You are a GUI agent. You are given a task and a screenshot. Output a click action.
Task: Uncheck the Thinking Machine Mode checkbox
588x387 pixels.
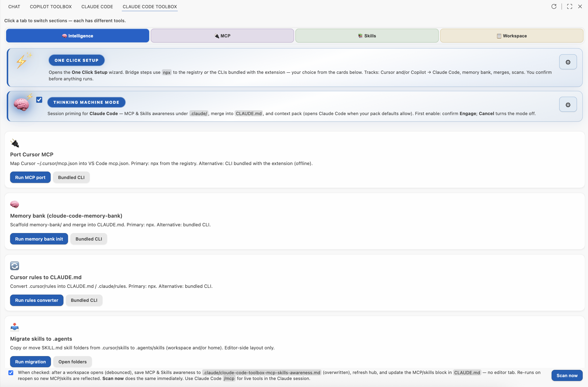pos(39,100)
